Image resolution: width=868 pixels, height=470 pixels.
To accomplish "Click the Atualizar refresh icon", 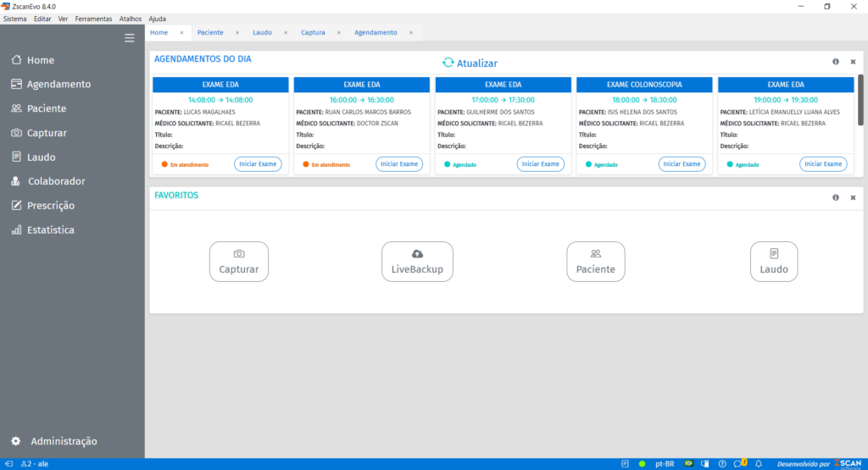I will pyautogui.click(x=448, y=63).
